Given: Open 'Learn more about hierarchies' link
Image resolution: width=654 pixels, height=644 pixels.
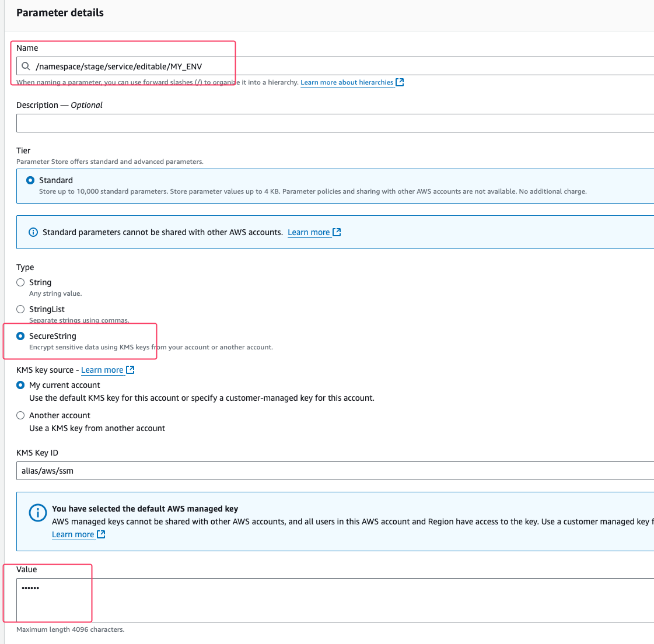Looking at the screenshot, I should (347, 82).
